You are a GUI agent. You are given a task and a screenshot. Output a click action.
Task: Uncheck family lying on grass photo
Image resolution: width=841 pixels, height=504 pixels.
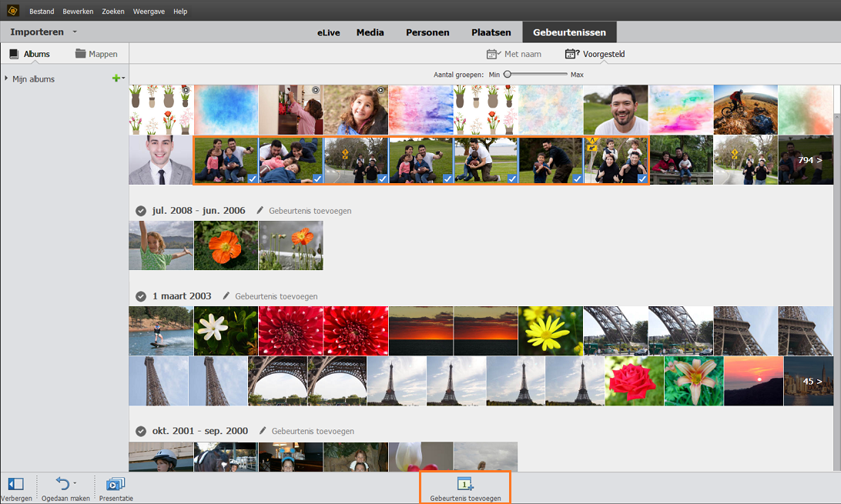click(317, 179)
